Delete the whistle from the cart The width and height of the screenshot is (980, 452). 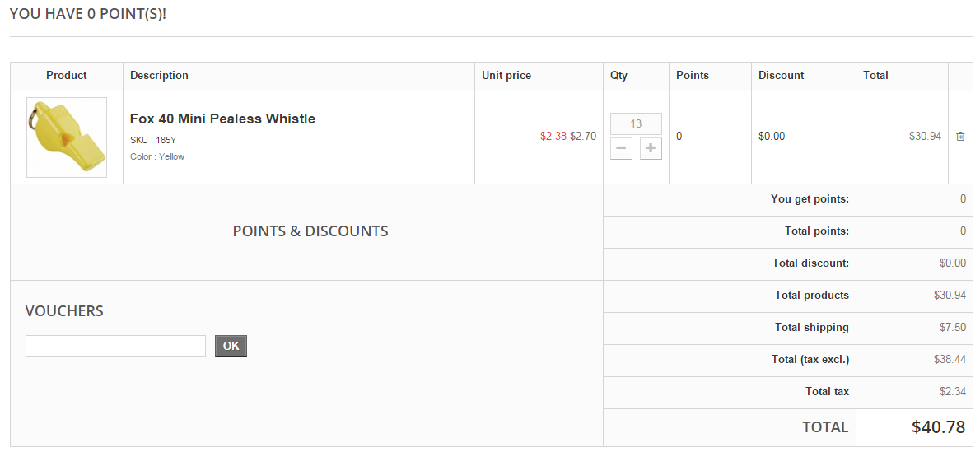pos(960,137)
